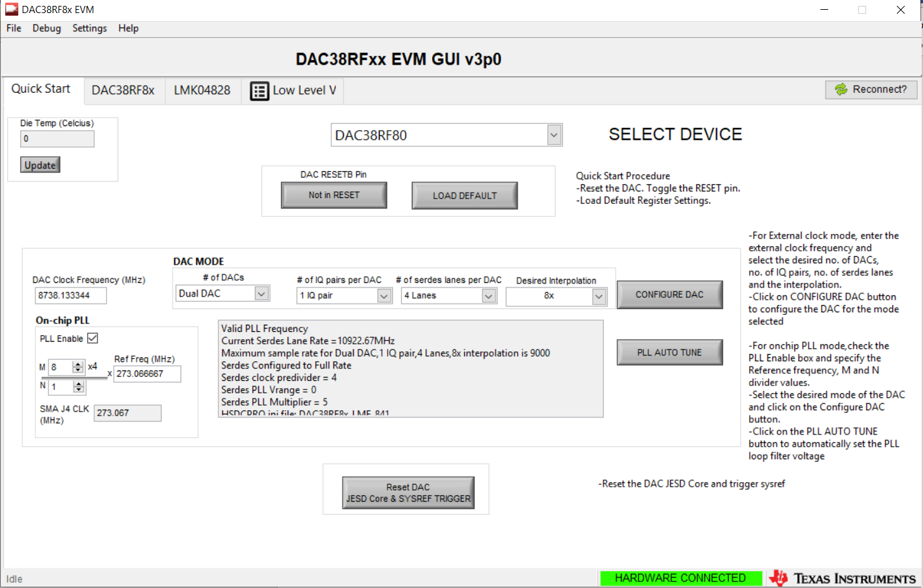Open the Desired Interpolation dropdown

599,297
